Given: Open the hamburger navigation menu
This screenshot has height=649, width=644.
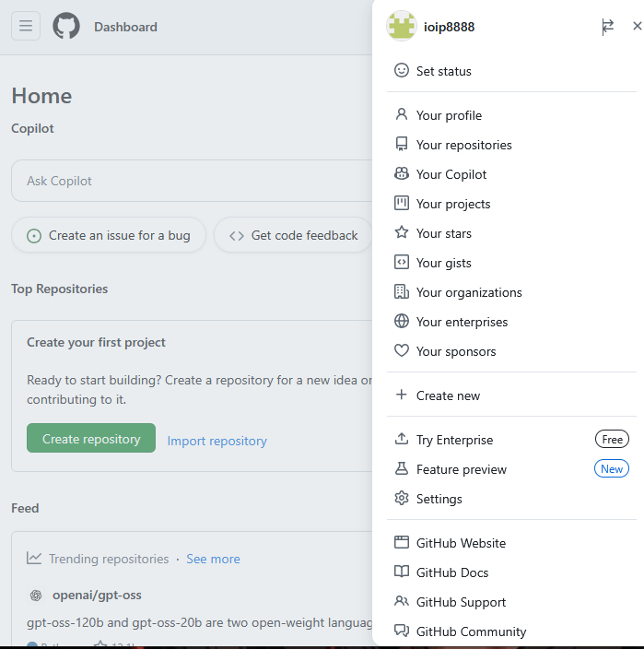Looking at the screenshot, I should [26, 27].
